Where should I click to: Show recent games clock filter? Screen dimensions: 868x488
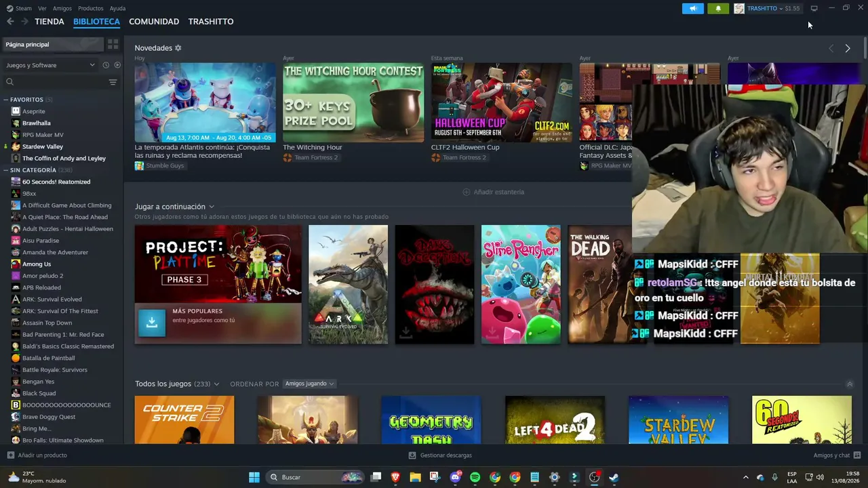106,65
